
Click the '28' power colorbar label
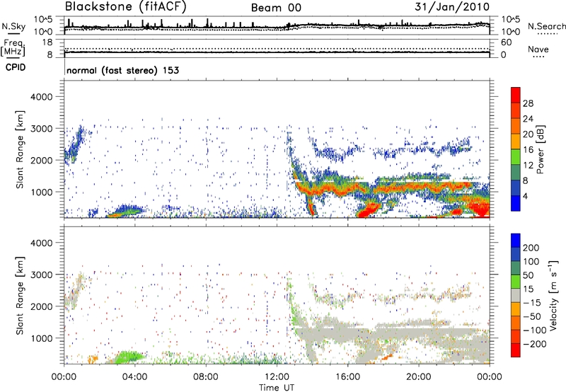528,103
